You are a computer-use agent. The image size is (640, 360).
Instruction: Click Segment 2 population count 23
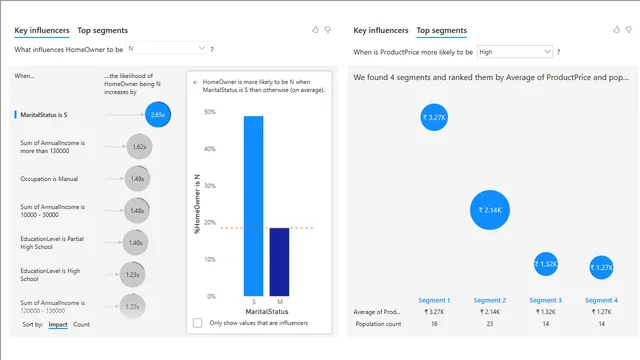click(x=489, y=324)
